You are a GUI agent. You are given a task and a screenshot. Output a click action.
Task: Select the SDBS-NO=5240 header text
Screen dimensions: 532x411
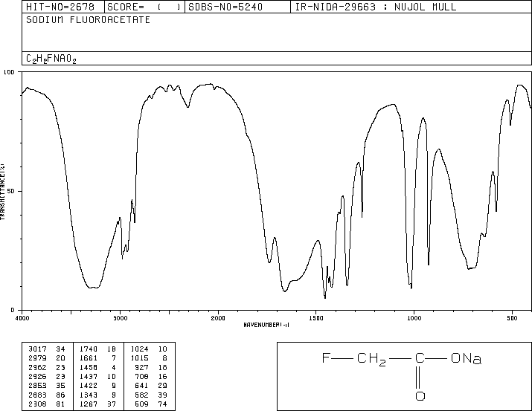tap(225, 7)
